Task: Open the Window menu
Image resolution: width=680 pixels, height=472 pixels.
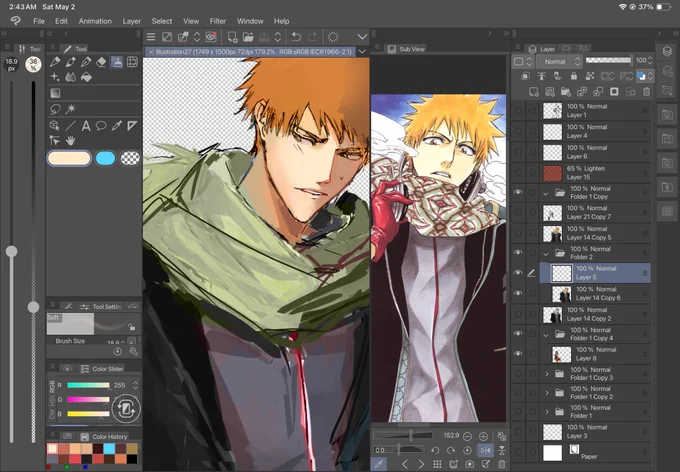Action: (250, 21)
